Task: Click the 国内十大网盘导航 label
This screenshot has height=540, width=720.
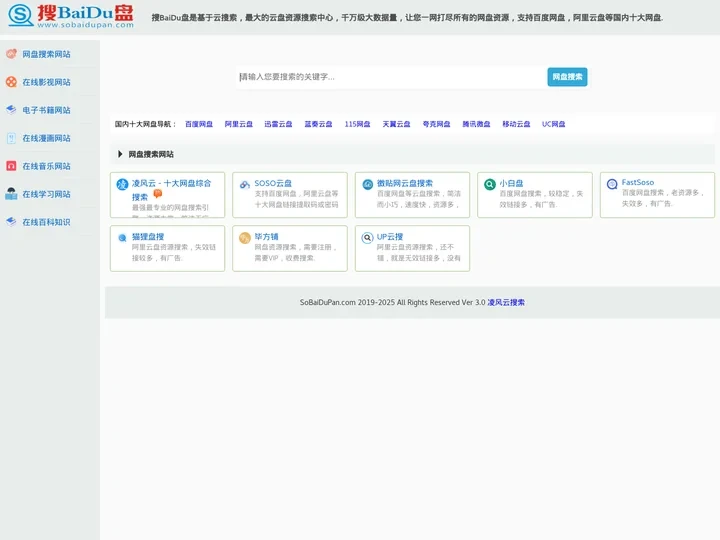Action: pyautogui.click(x=145, y=124)
